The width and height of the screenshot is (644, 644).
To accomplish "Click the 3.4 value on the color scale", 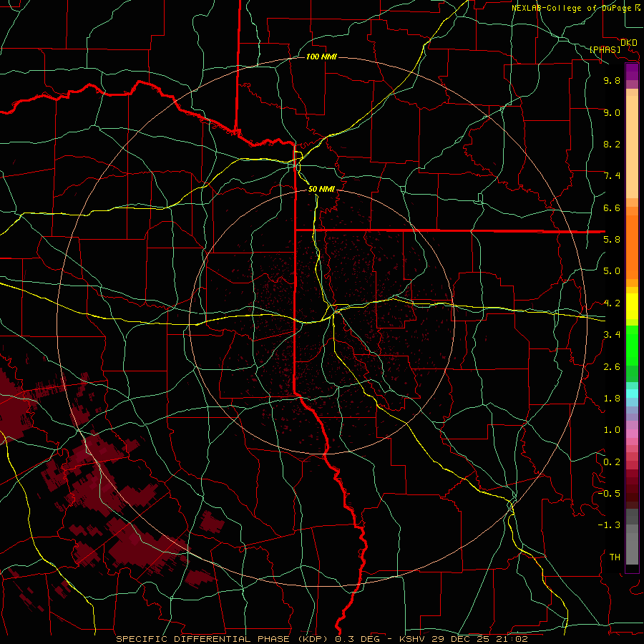I will click(612, 335).
